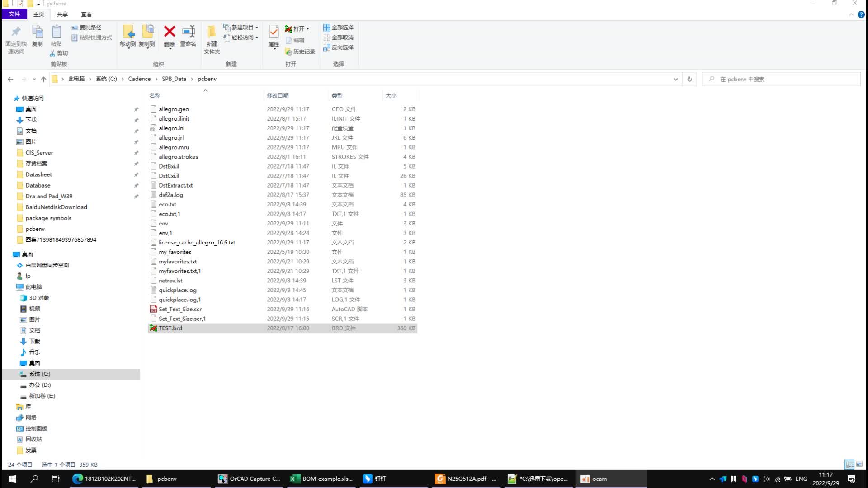Click the Rename icon in ribbon
868x488 pixels.
click(189, 36)
